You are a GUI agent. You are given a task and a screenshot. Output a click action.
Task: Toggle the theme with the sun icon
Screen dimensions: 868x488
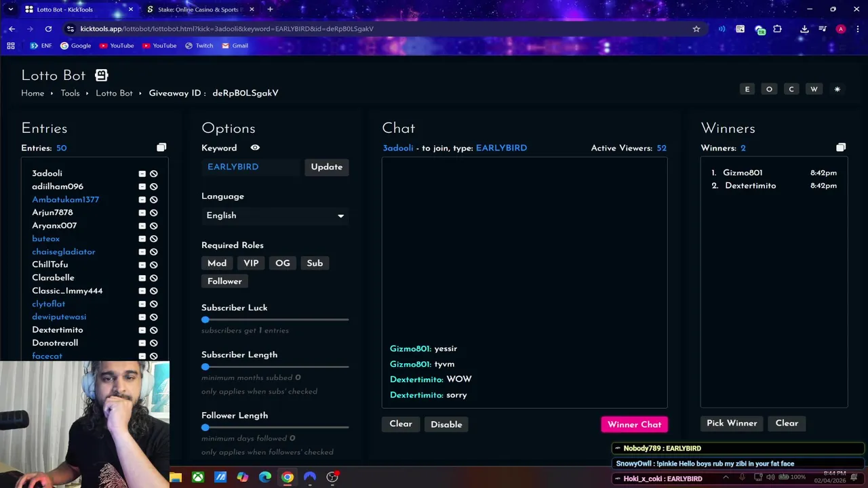837,89
